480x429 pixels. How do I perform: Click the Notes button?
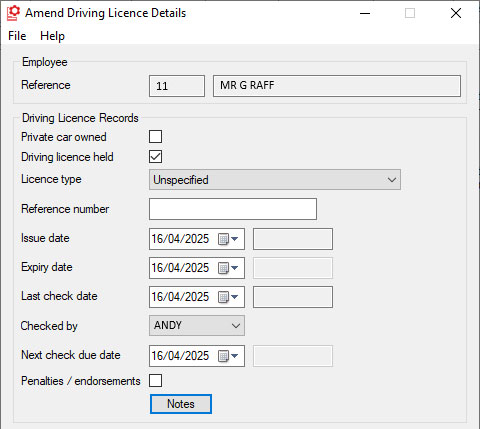(181, 404)
